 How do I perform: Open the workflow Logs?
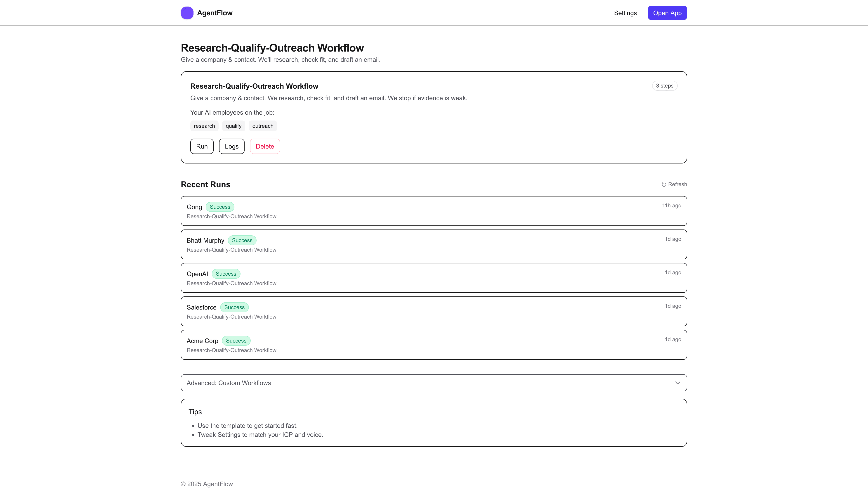[x=231, y=146]
